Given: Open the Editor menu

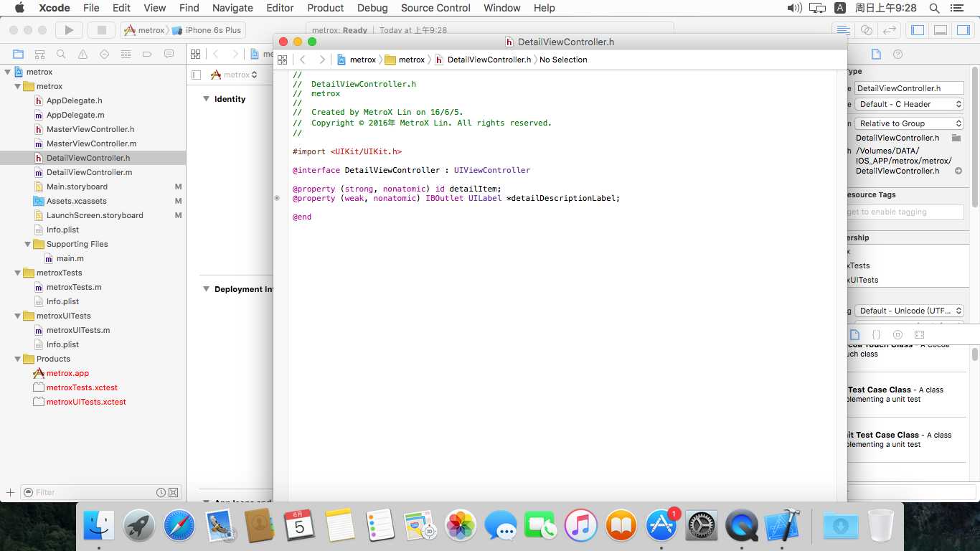Looking at the screenshot, I should pos(280,8).
